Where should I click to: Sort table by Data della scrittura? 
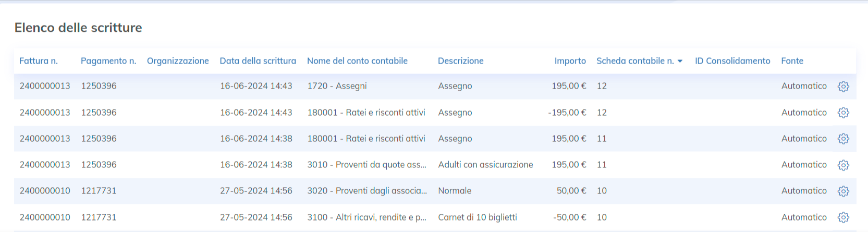click(x=258, y=61)
